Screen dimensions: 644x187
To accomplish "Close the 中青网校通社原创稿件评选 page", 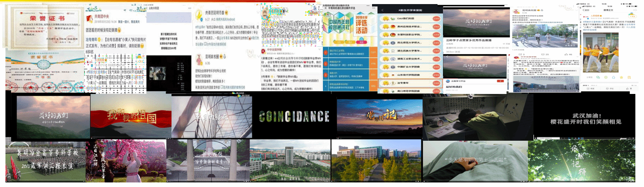I will (x=325, y=8).
